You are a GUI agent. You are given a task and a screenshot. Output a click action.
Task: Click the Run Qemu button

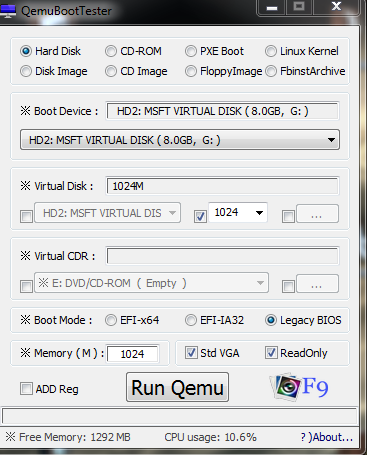(177, 387)
